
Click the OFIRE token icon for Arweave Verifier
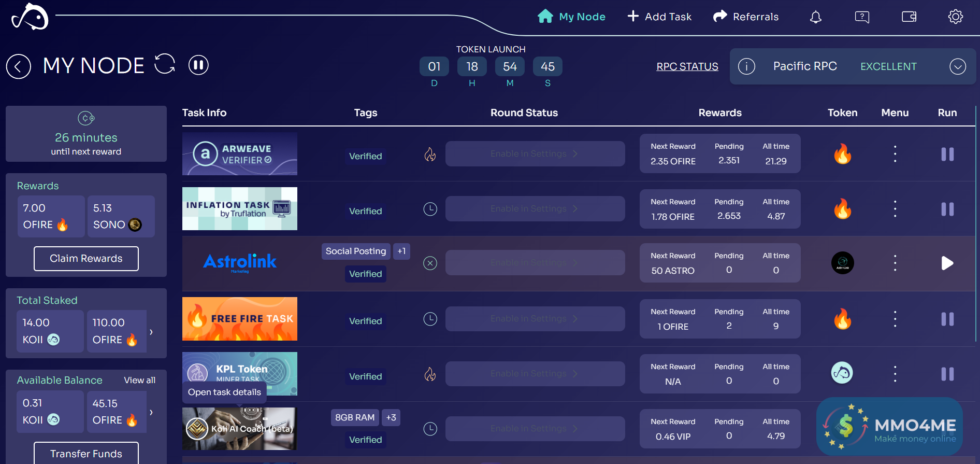point(843,154)
